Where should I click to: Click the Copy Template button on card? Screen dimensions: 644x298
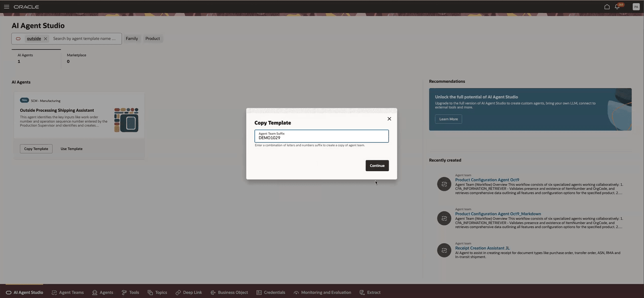(36, 149)
